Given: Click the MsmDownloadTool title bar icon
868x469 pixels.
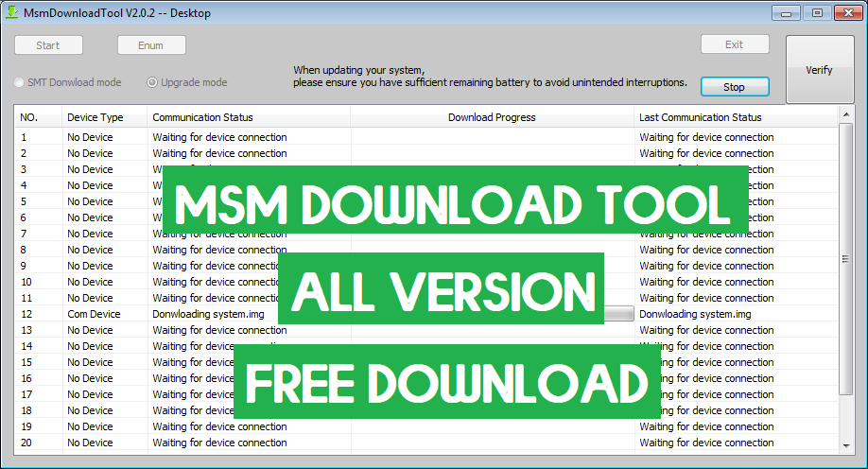Looking at the screenshot, I should click(x=11, y=12).
